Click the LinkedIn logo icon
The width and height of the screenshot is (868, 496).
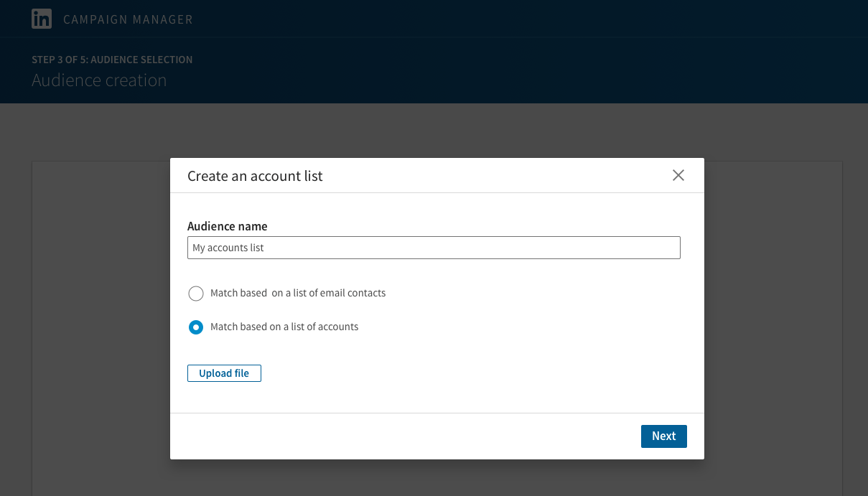point(42,19)
